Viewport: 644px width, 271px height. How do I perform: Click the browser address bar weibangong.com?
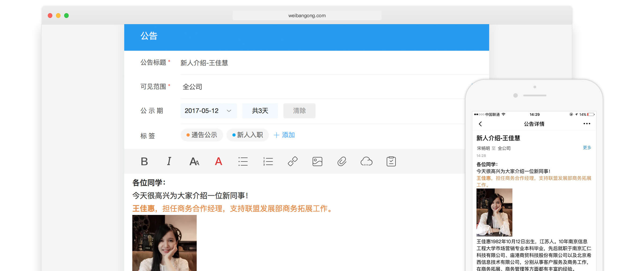(x=307, y=16)
